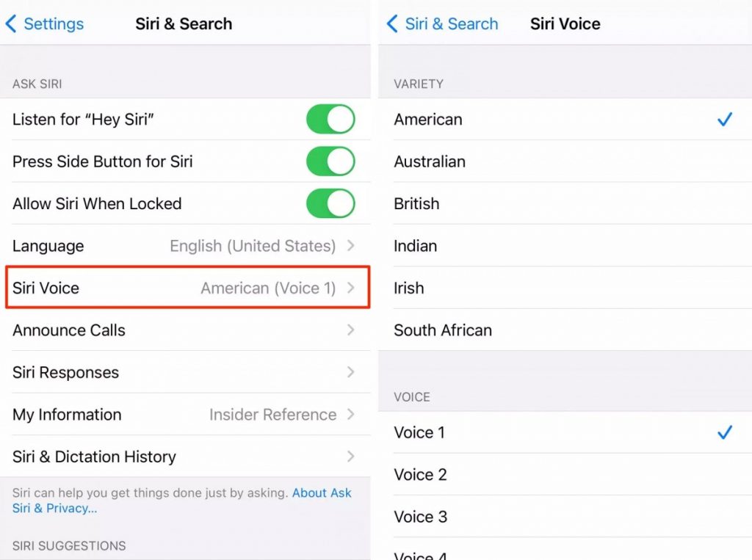Tap My Information showing Insider Reference
This screenshot has height=560, width=752.
187,415
